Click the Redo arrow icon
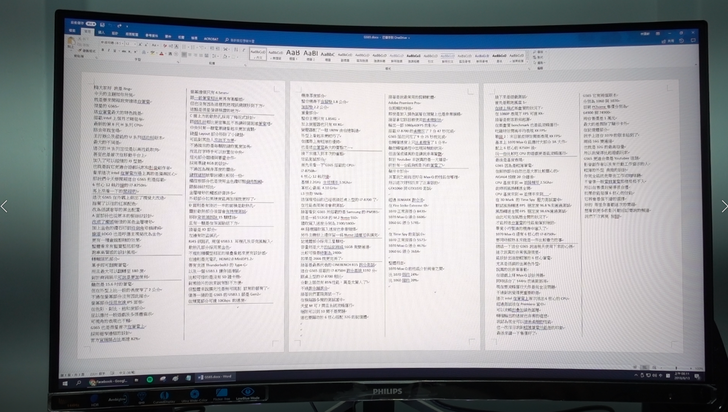 pyautogui.click(x=119, y=26)
